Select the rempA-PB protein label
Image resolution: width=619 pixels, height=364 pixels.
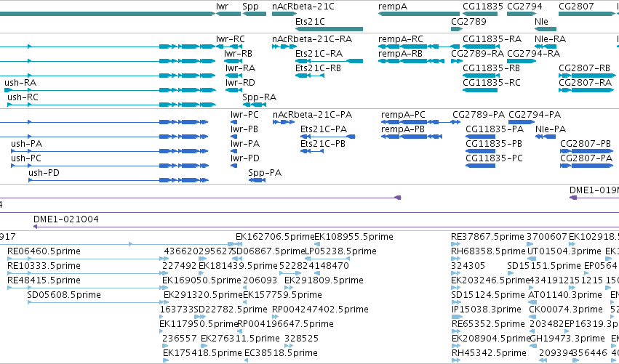tap(403, 129)
